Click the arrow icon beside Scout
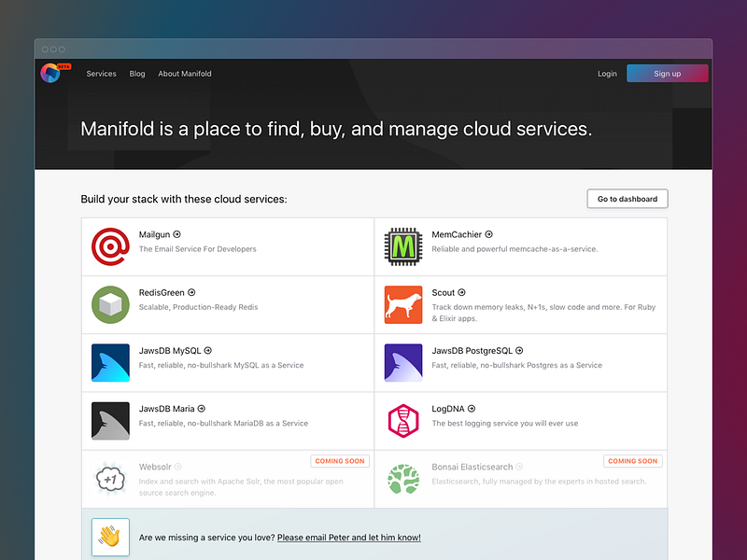This screenshot has height=560, width=747. click(x=461, y=292)
